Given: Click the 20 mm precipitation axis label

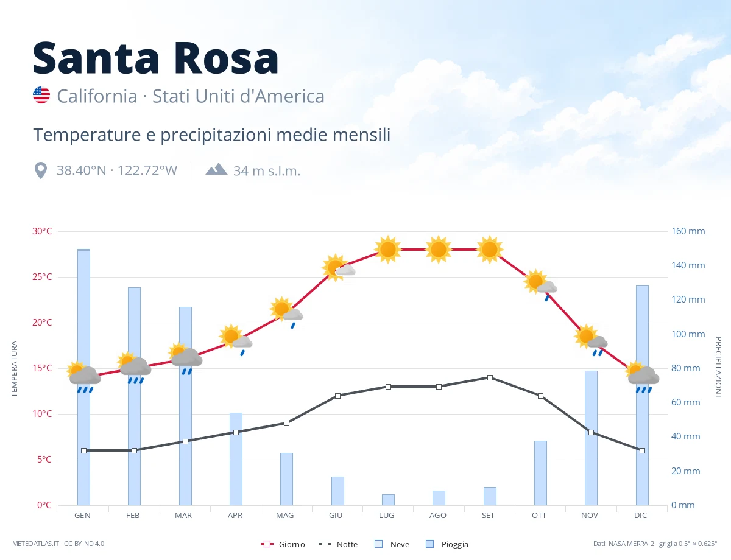Looking at the screenshot, I should pyautogui.click(x=686, y=471).
